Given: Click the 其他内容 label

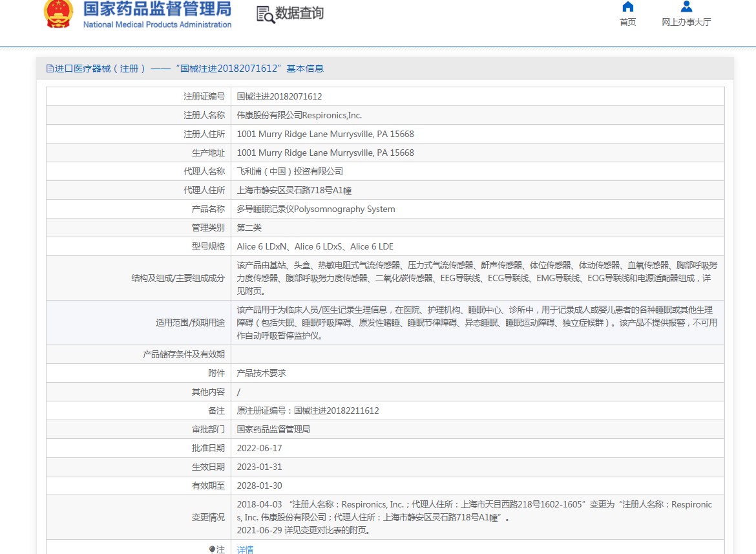Looking at the screenshot, I should (x=208, y=392).
